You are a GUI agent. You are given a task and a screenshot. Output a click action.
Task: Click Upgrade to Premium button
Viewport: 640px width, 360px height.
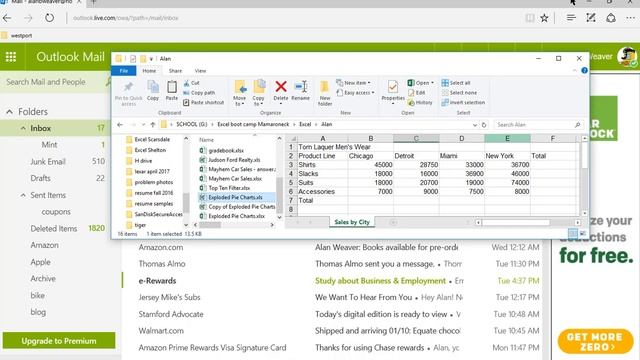(59, 341)
